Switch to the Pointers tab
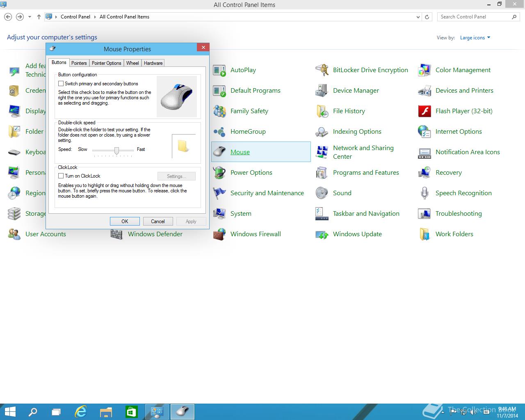The image size is (525, 420). (x=79, y=63)
